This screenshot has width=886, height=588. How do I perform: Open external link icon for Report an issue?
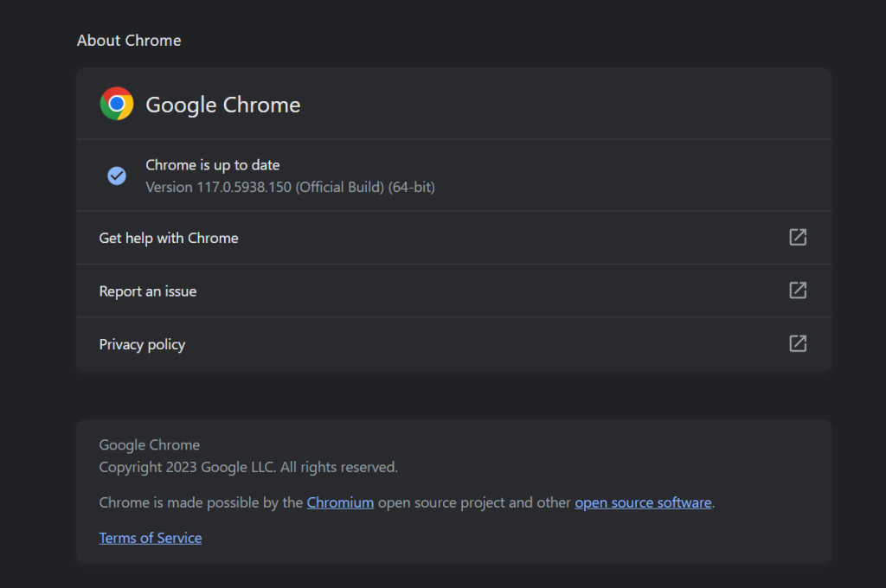coord(798,291)
